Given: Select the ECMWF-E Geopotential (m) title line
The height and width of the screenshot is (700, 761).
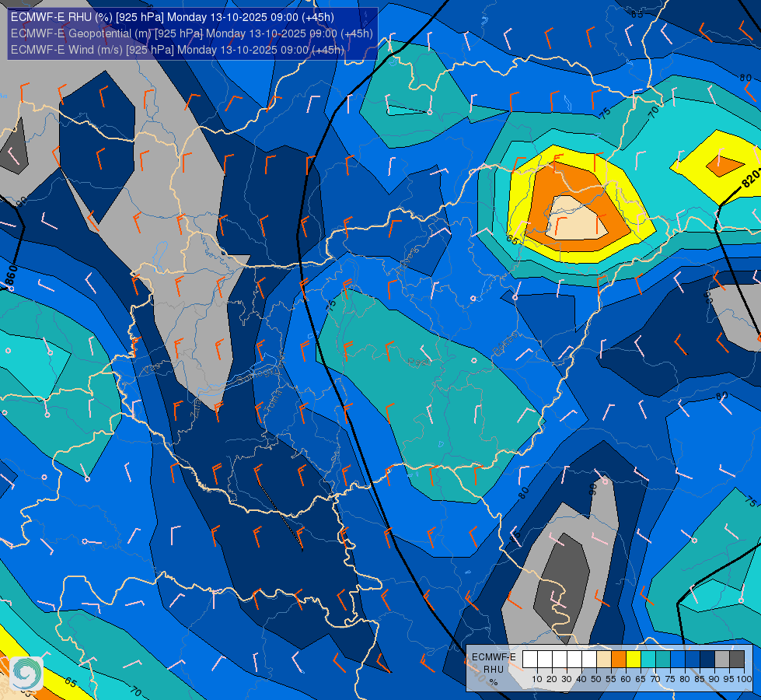Looking at the screenshot, I should click(x=192, y=33).
